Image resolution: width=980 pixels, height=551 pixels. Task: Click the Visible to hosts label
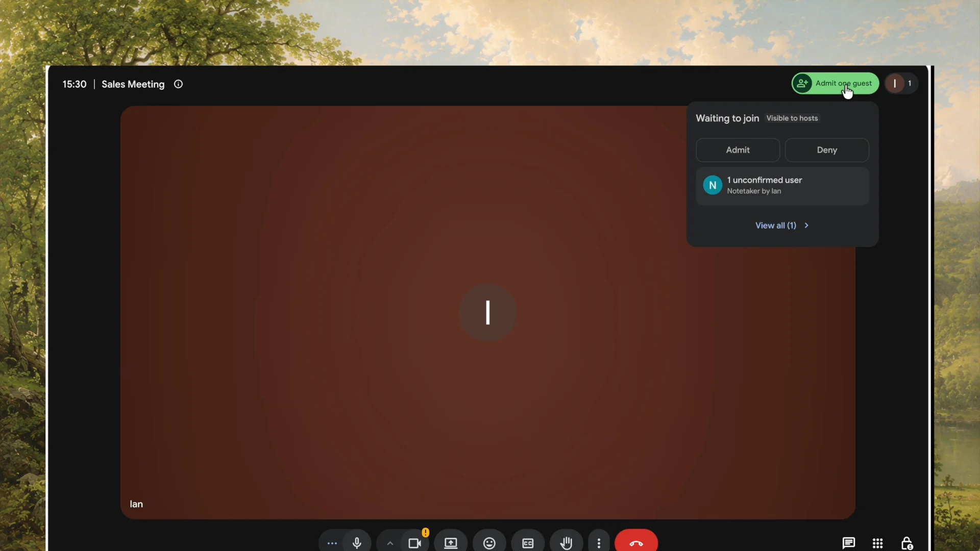tap(792, 118)
